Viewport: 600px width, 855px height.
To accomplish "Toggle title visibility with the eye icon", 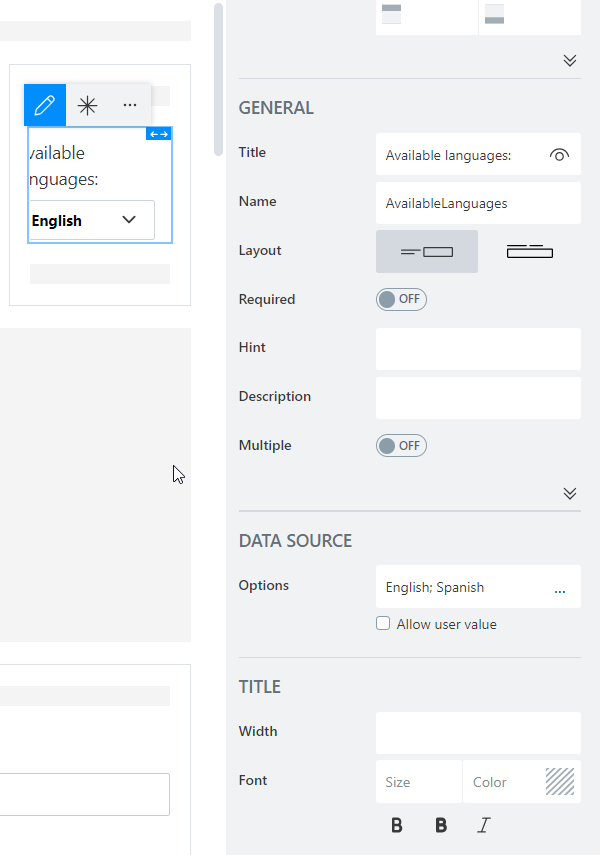I will 559,155.
